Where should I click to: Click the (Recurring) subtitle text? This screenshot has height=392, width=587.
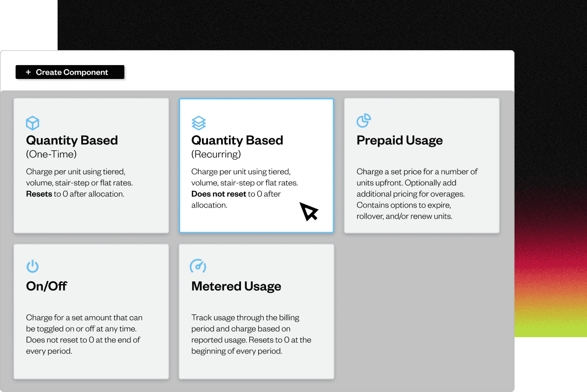216,154
